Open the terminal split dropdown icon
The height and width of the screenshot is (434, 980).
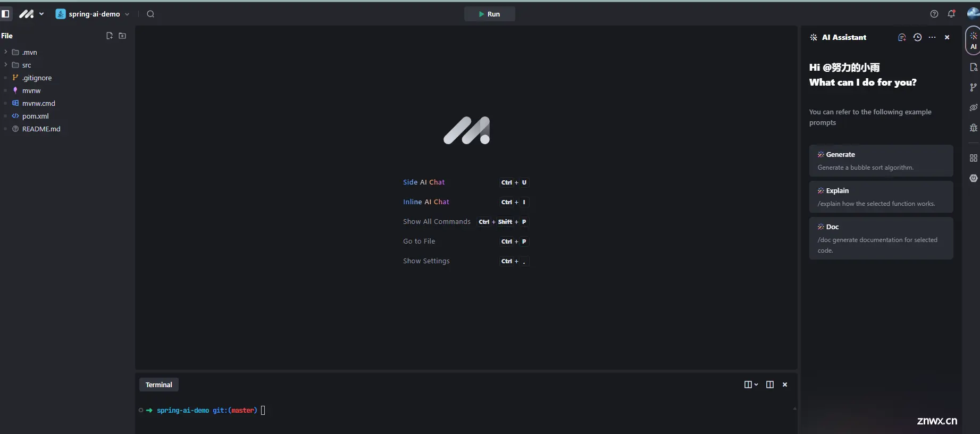tap(751, 385)
